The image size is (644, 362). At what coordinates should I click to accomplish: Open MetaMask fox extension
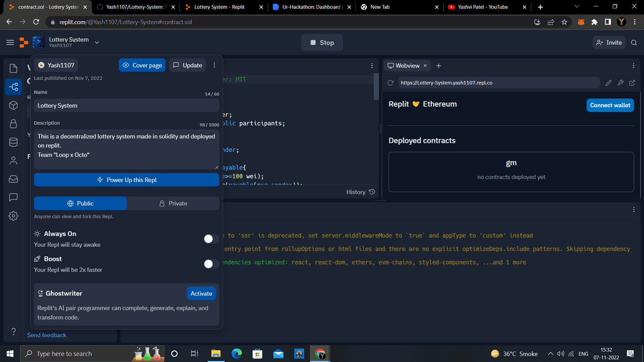[x=581, y=22]
